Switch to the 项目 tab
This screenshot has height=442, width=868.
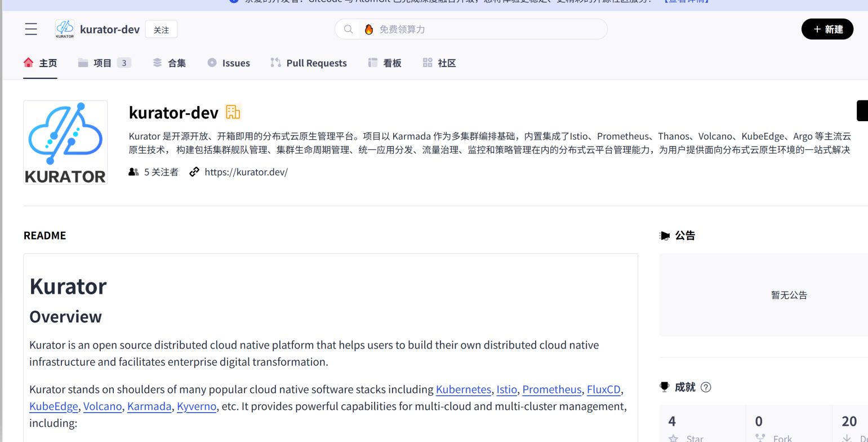point(104,63)
